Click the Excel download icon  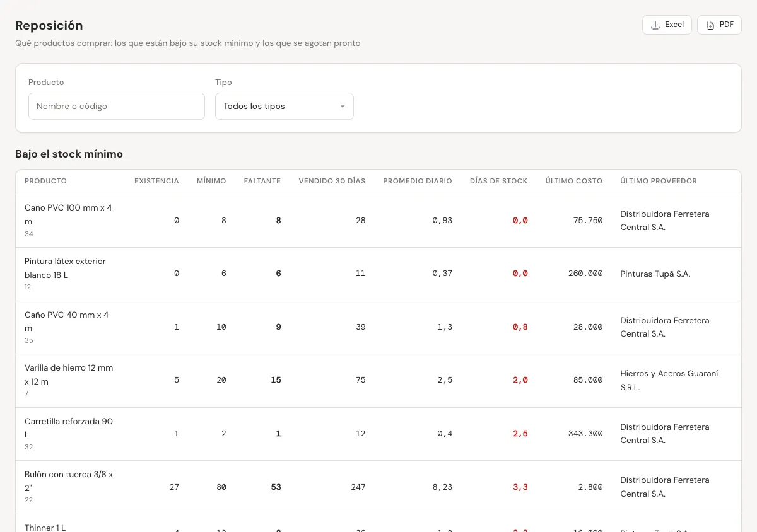point(655,25)
